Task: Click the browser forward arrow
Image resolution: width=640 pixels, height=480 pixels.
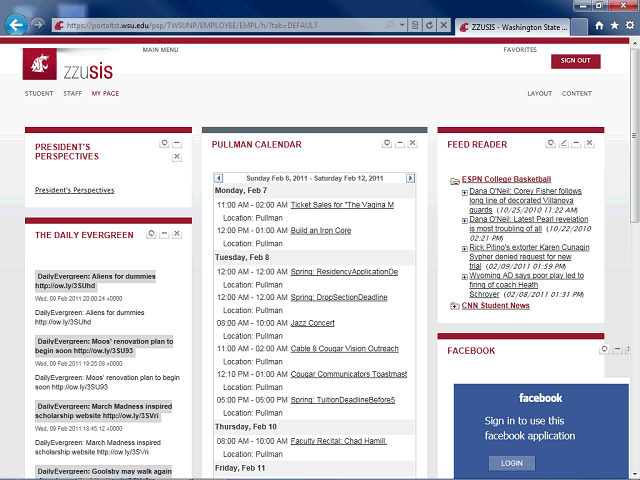Action: pos(38,25)
